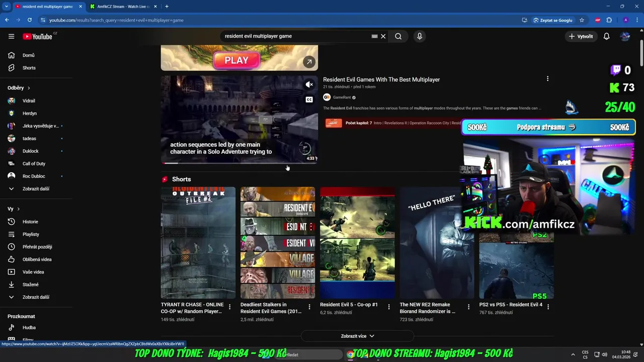Open the TYRANT R CHASE Short thumbnail
This screenshot has height=362, width=644.
point(198,243)
